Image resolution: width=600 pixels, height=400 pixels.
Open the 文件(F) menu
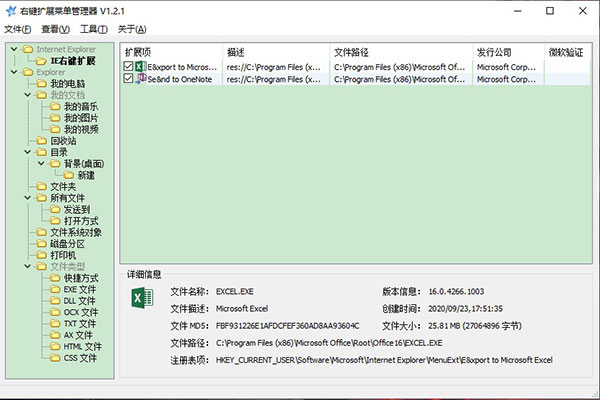(18, 29)
